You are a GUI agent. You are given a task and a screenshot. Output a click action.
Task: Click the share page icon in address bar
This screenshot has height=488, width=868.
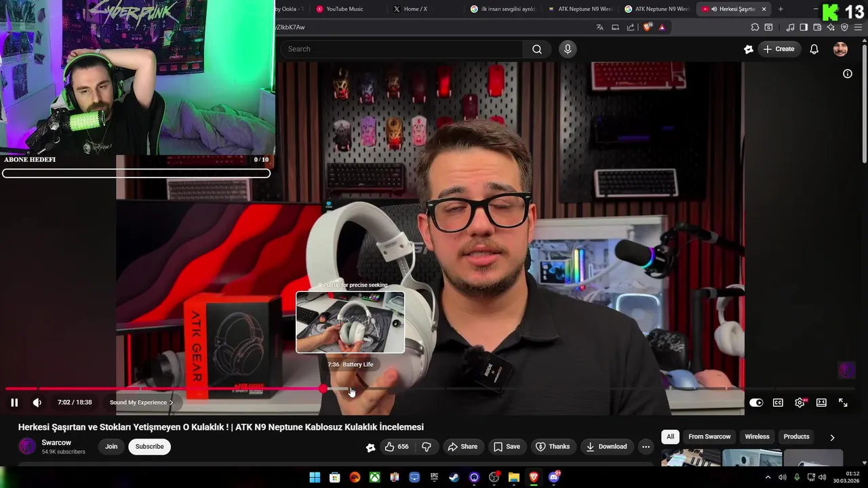tap(631, 27)
